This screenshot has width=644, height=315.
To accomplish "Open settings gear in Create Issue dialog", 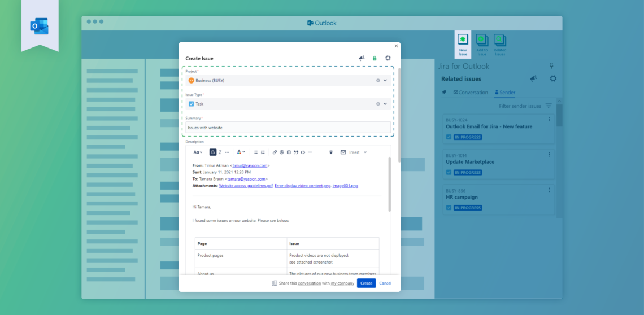I will tap(388, 58).
